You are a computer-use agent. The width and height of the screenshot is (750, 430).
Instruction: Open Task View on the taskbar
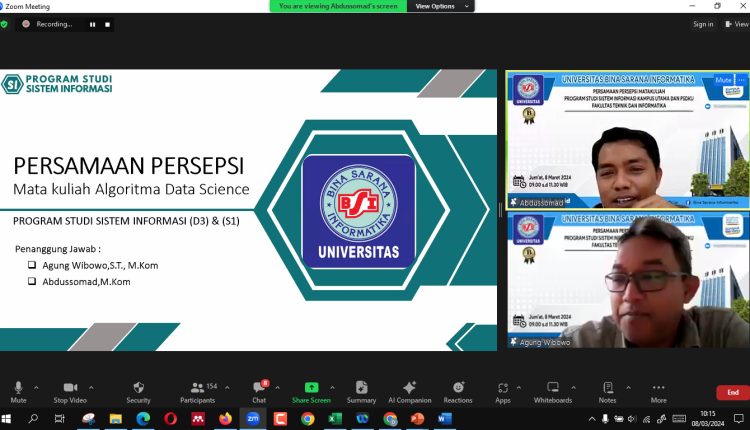(60, 419)
